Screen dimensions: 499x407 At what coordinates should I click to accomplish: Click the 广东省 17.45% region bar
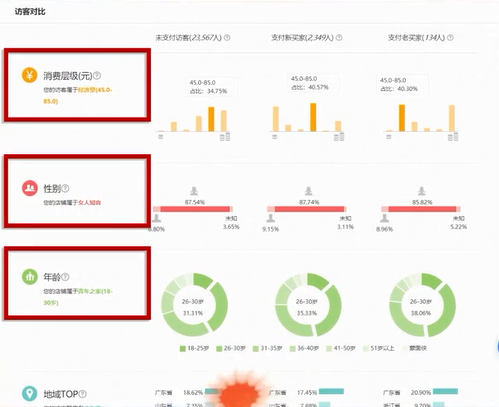tap(331, 391)
